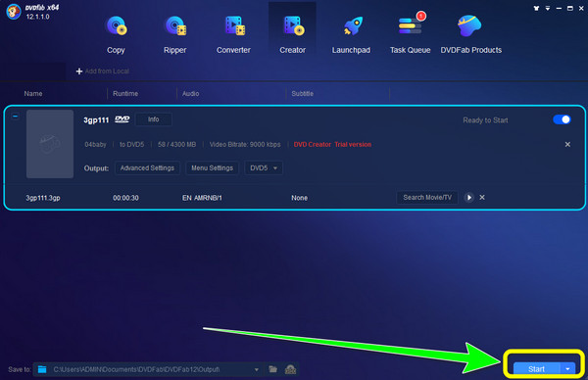Screen dimensions: 588x380
Task: Open Info for 3gp111
Action: click(154, 119)
